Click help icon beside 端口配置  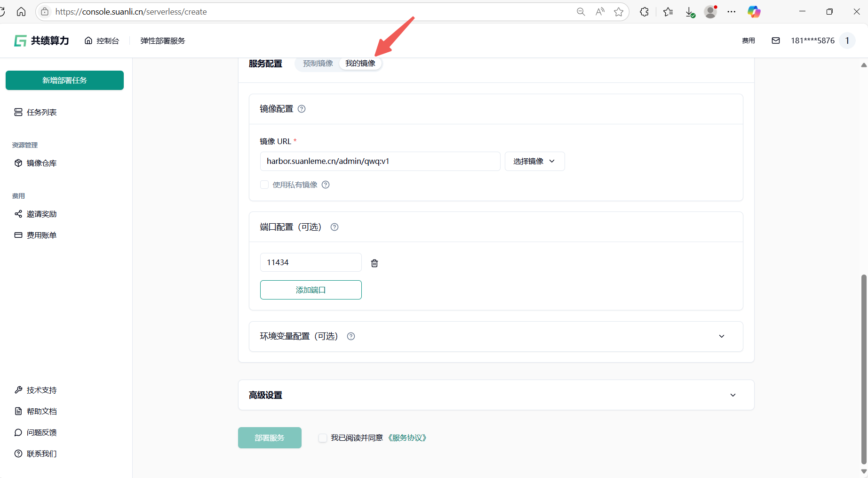coord(334,227)
